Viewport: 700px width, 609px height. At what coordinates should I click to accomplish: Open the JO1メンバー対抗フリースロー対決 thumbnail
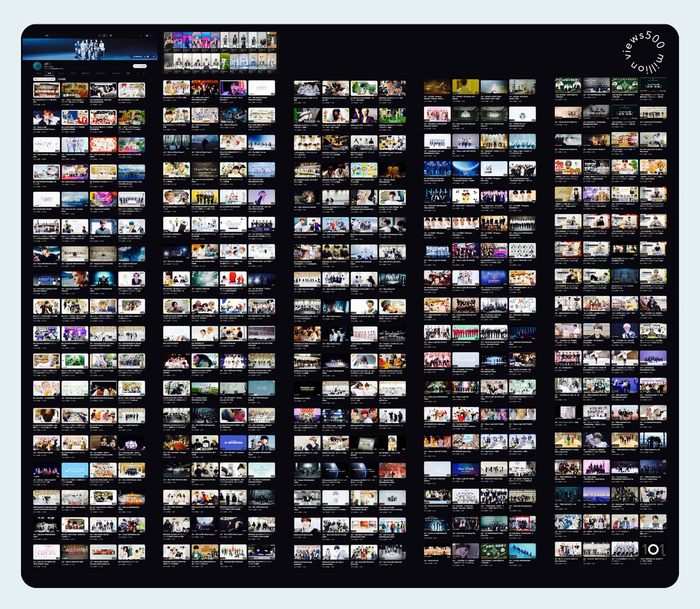625,139
